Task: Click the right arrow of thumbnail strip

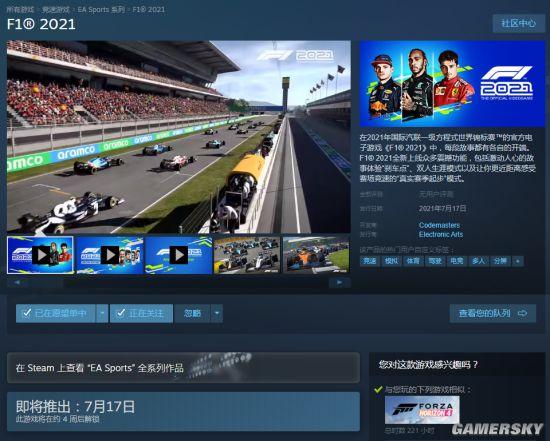Action: coord(340,282)
